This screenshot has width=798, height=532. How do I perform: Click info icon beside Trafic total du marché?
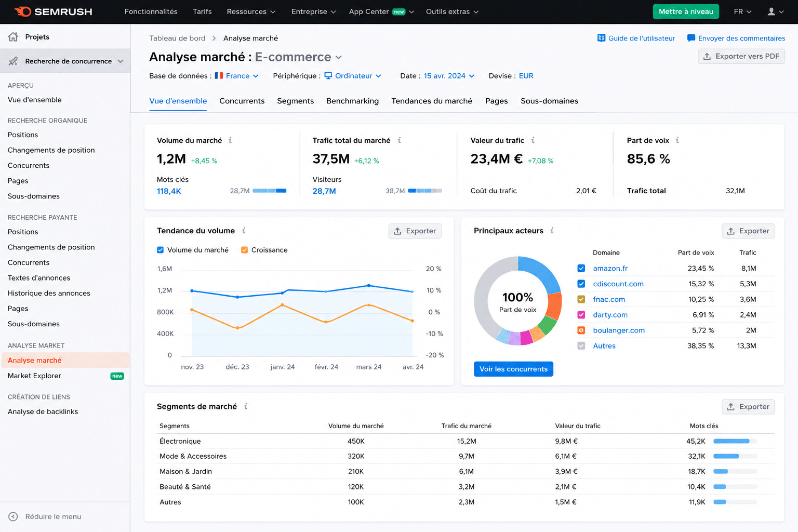(x=399, y=140)
